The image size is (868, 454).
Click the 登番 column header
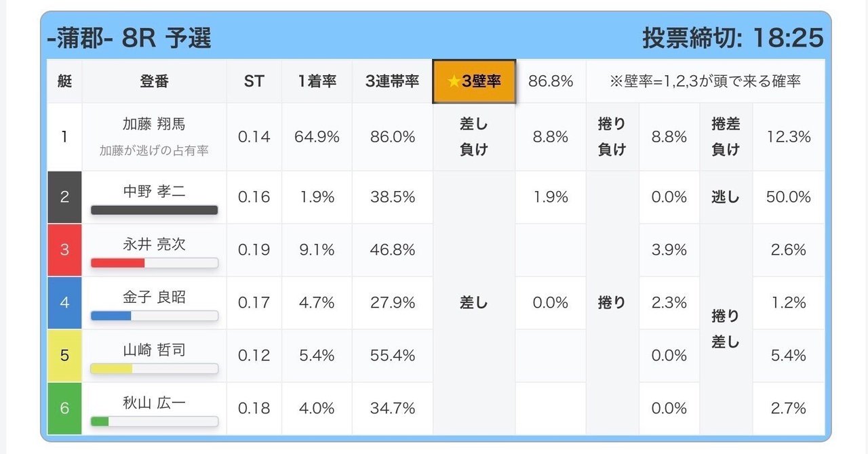pos(154,81)
